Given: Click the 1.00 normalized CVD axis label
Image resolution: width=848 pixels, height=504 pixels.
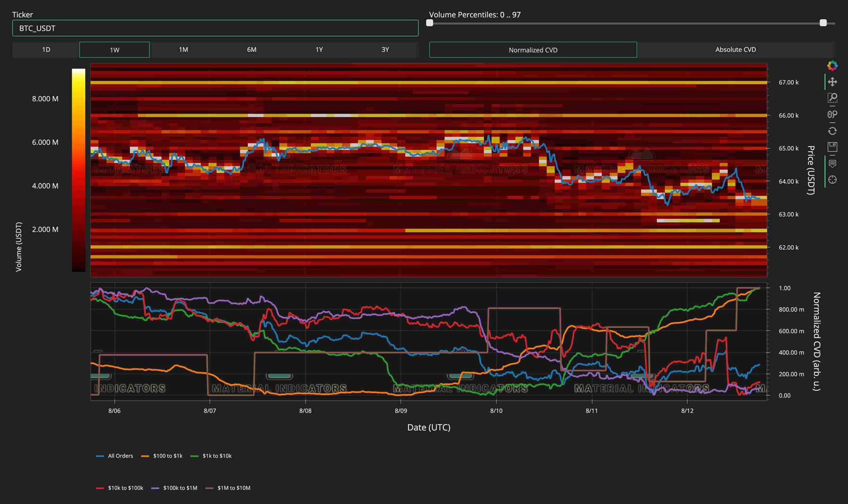Looking at the screenshot, I should click(784, 288).
